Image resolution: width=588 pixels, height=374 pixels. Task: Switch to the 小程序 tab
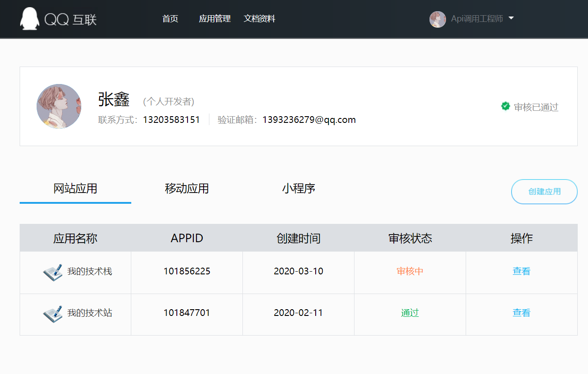(x=298, y=189)
